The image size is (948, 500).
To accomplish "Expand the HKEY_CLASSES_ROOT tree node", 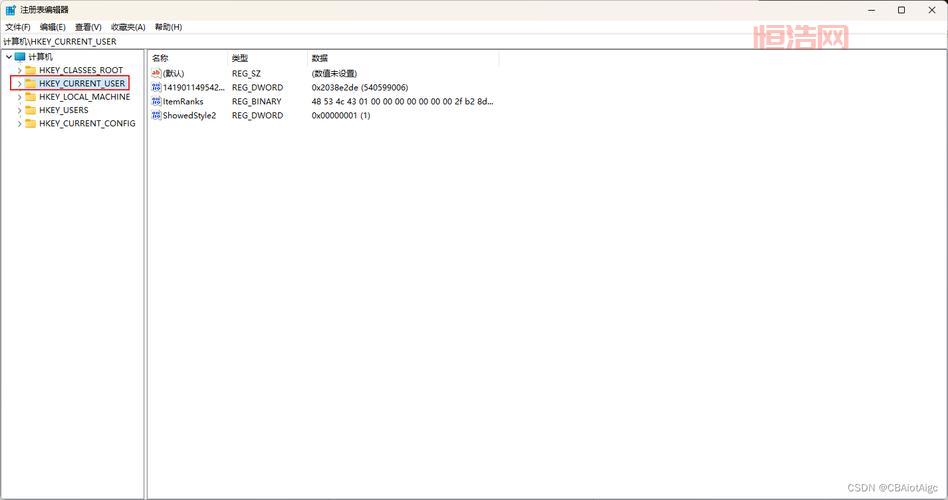I will point(19,70).
